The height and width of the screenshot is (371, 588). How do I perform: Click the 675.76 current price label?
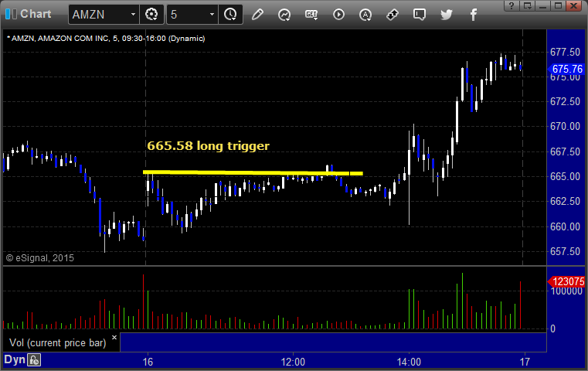(x=566, y=69)
